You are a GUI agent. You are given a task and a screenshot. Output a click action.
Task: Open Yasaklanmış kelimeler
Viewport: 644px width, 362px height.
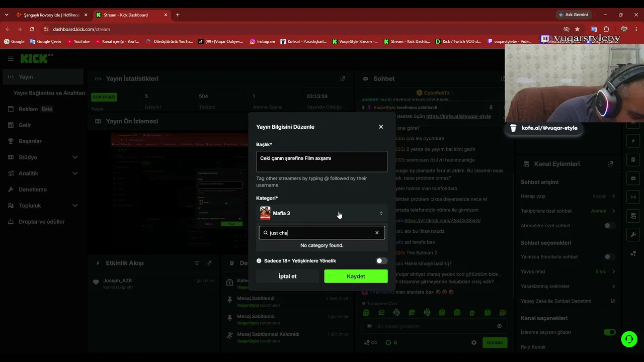[x=568, y=286]
